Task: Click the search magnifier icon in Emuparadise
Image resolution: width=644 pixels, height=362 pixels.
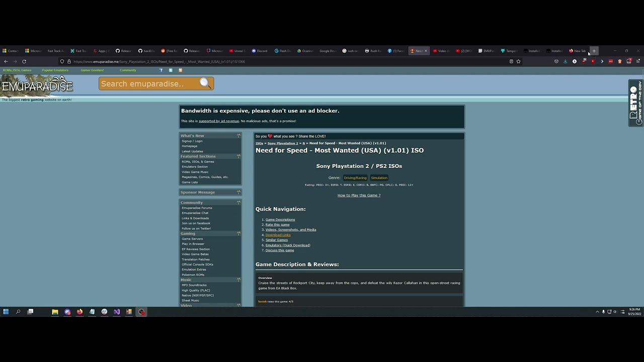Action: tap(205, 83)
